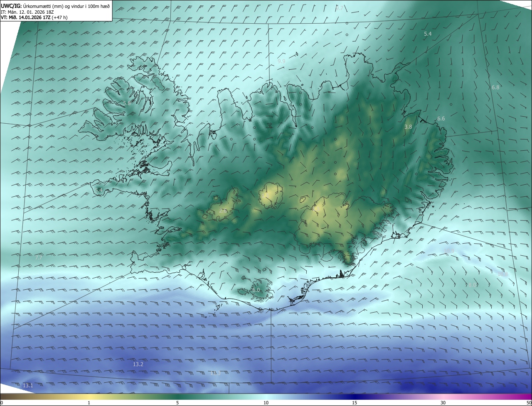Select the 2.6 value on the western glacier
Viewport: 532px width, 406px height.
(x=223, y=210)
